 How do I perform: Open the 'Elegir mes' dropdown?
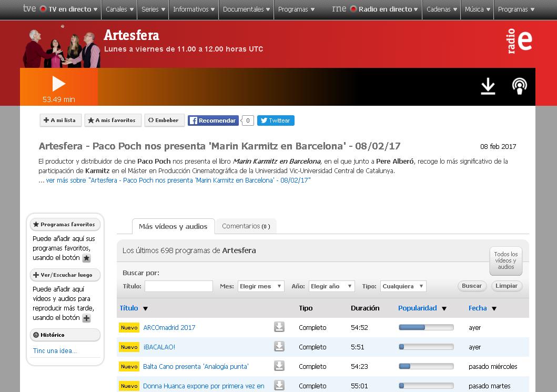[260, 286]
